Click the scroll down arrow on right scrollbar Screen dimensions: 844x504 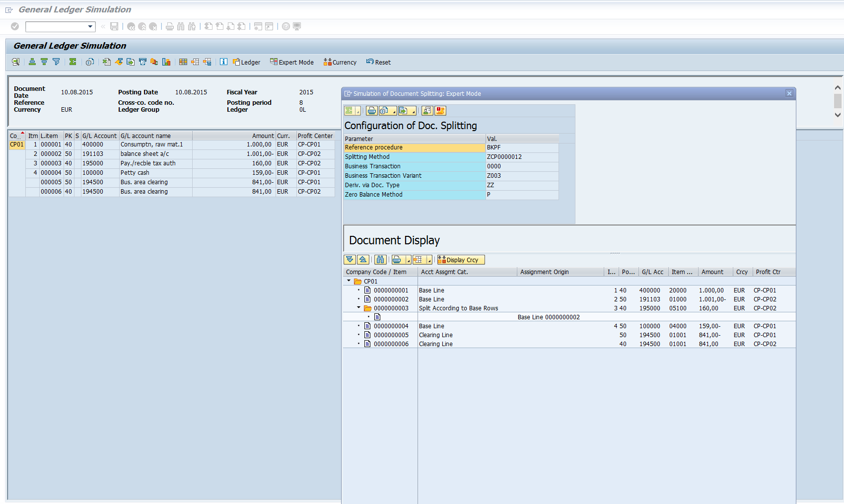pyautogui.click(x=837, y=115)
